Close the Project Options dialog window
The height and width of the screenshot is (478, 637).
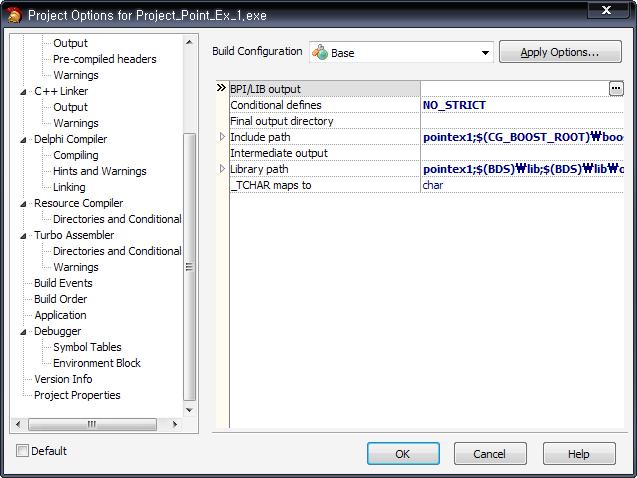pyautogui.click(x=604, y=11)
